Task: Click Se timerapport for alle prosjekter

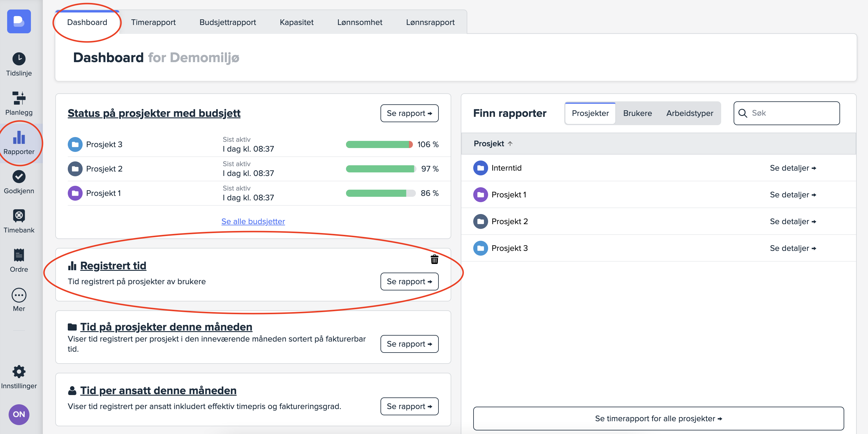Action: [658, 418]
